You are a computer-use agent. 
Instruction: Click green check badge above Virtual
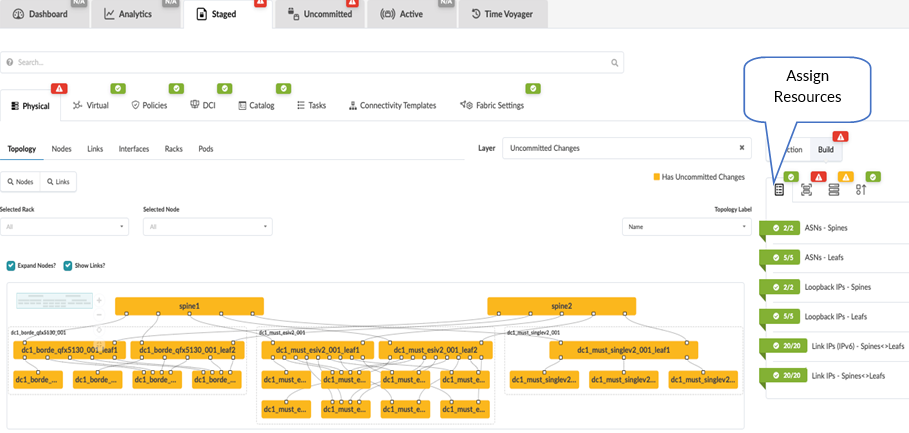point(118,88)
